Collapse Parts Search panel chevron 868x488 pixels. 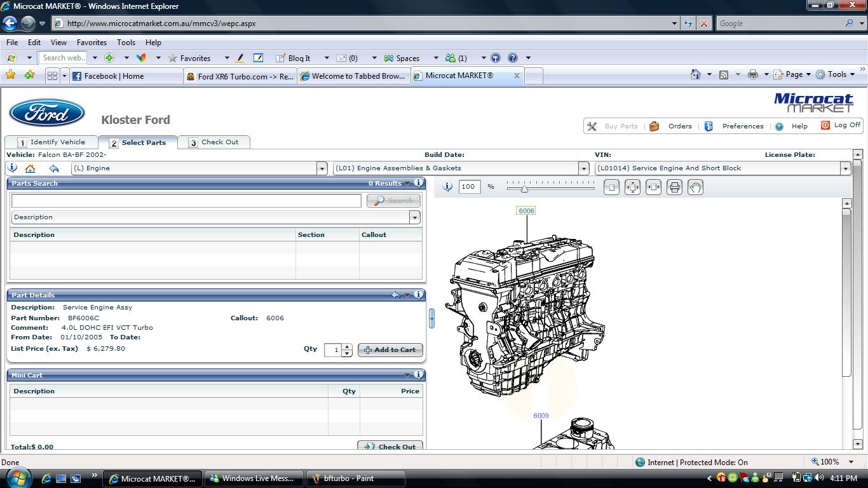click(407, 184)
